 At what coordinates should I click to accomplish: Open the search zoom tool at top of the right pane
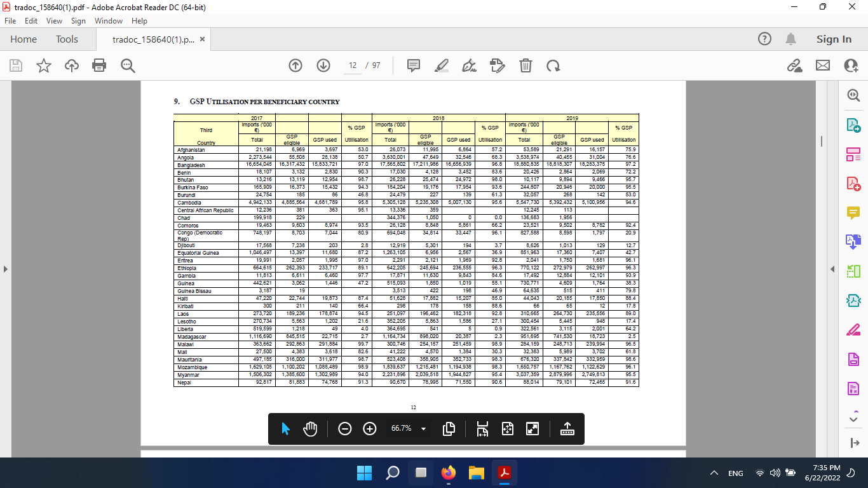[x=853, y=95]
